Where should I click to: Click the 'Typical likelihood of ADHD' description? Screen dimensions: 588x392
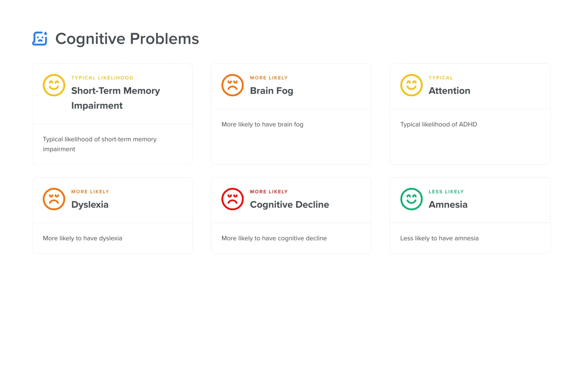(438, 124)
